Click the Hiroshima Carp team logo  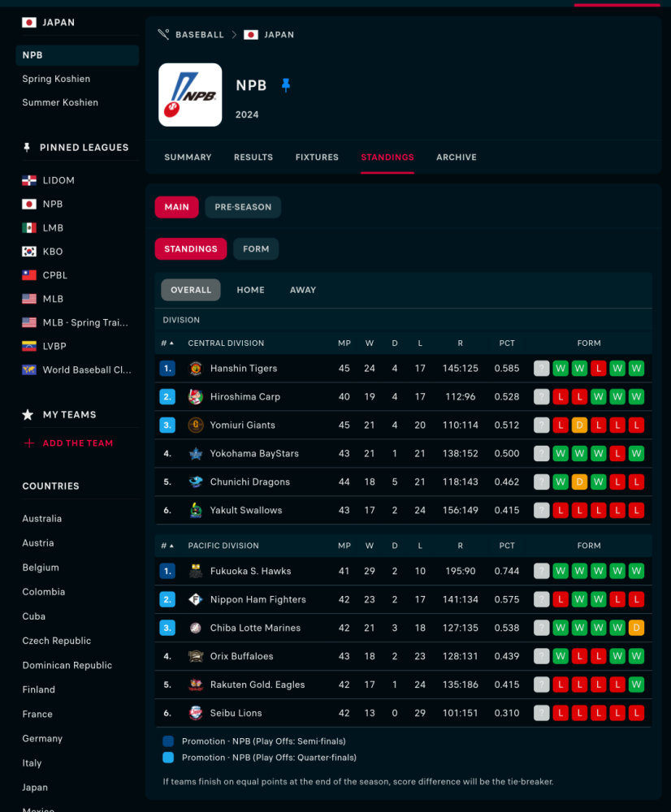coord(195,397)
